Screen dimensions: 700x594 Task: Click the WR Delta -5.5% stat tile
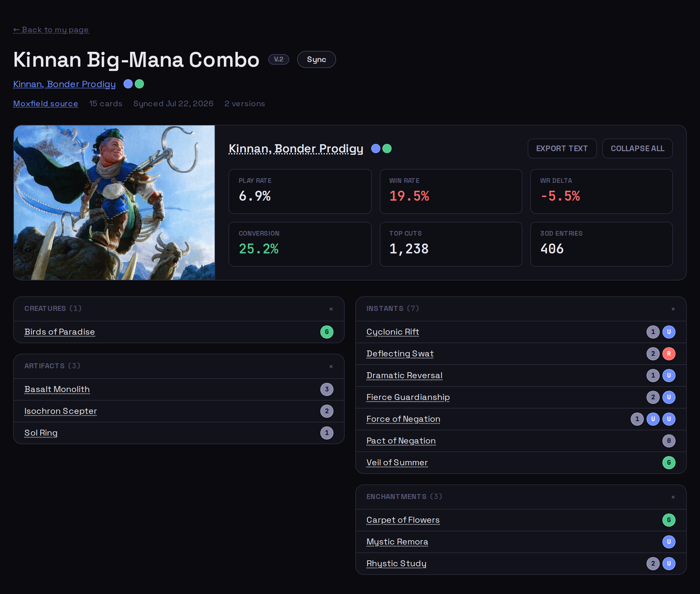pyautogui.click(x=601, y=191)
